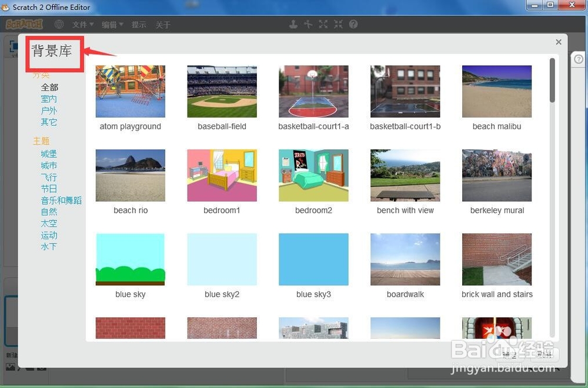The height and width of the screenshot is (388, 588).
Task: Expand the 编辑 dropdown arrow
Action: [x=121, y=25]
